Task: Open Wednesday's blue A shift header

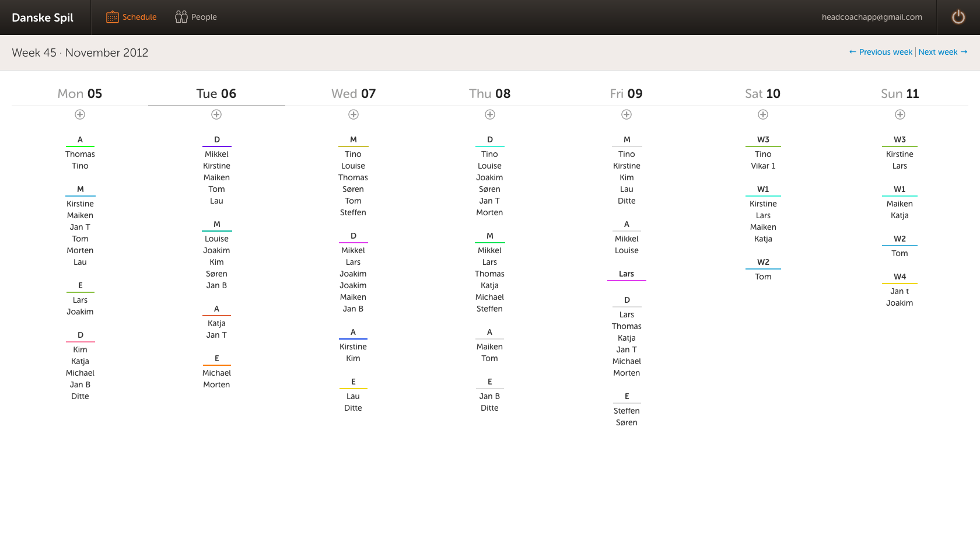Action: [353, 333]
